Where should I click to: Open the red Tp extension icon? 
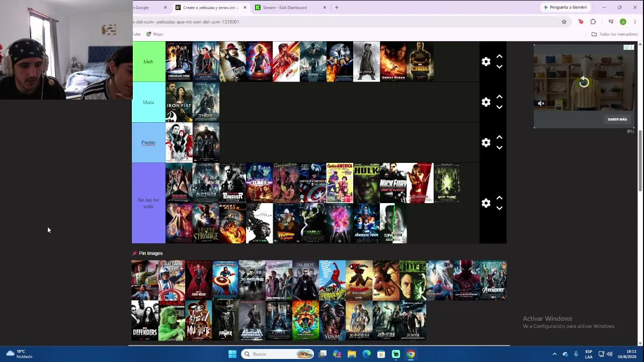581,22
